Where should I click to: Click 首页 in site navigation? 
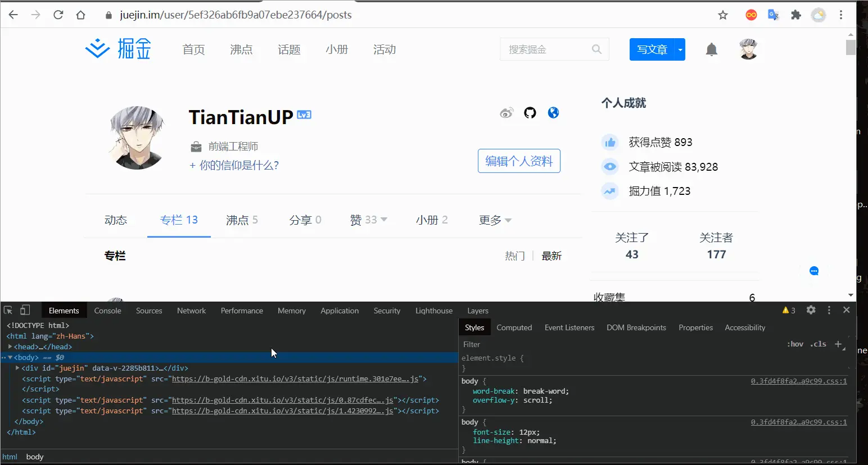click(x=193, y=49)
